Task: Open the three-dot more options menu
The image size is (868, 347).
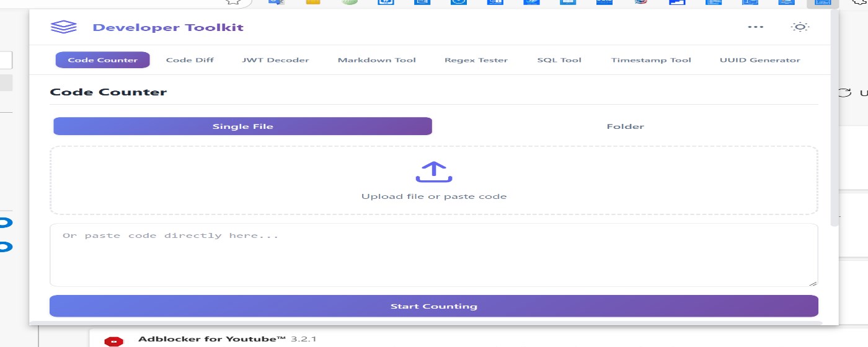Action: point(755,27)
